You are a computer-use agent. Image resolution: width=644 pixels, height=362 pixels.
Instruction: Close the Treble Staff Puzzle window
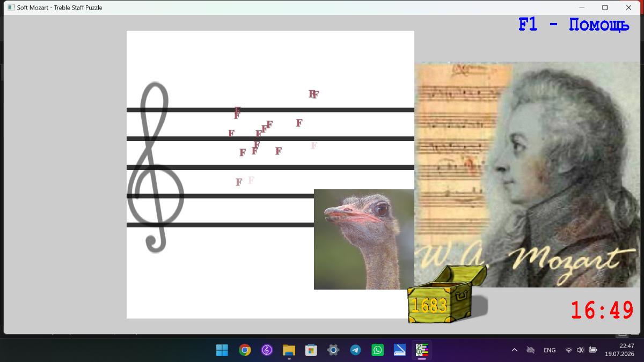pos(628,8)
